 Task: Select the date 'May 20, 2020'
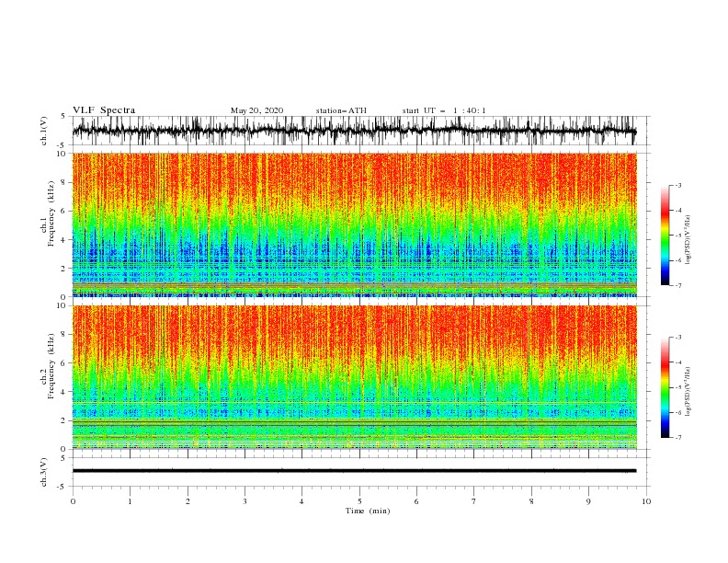pyautogui.click(x=256, y=110)
